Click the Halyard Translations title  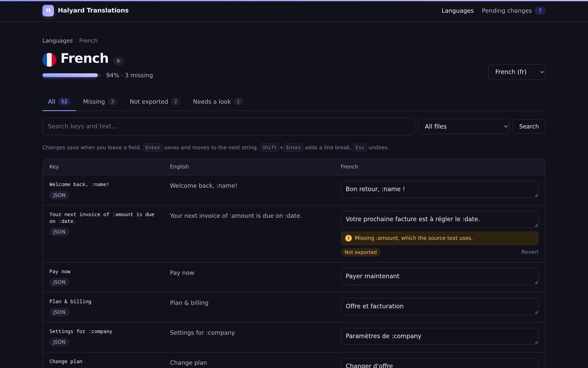pos(93,10)
